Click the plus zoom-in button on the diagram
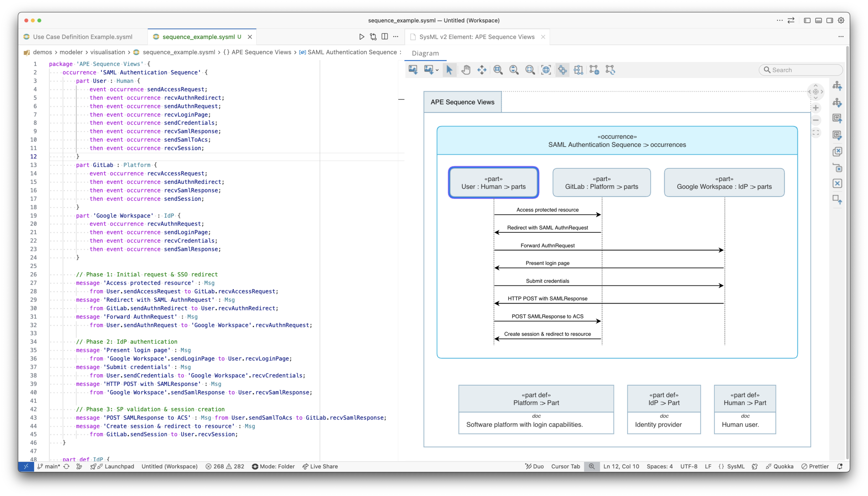868x496 pixels. 816,108
